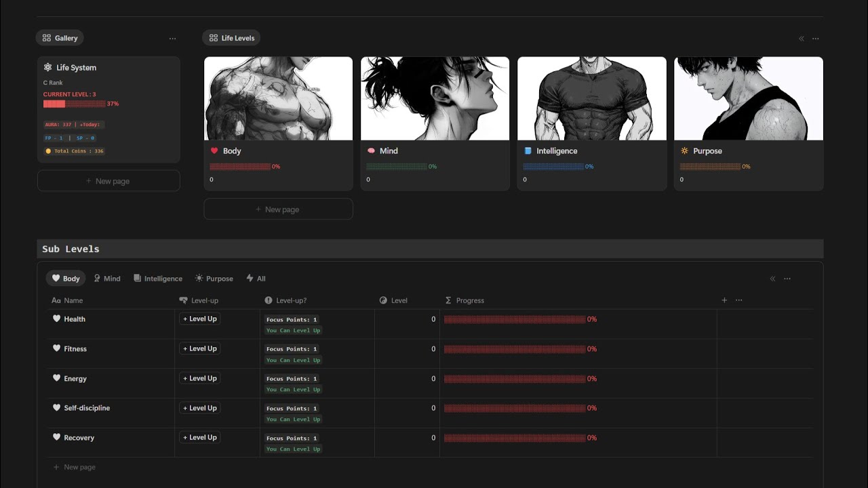Open the Recovery page name

pos(79,438)
